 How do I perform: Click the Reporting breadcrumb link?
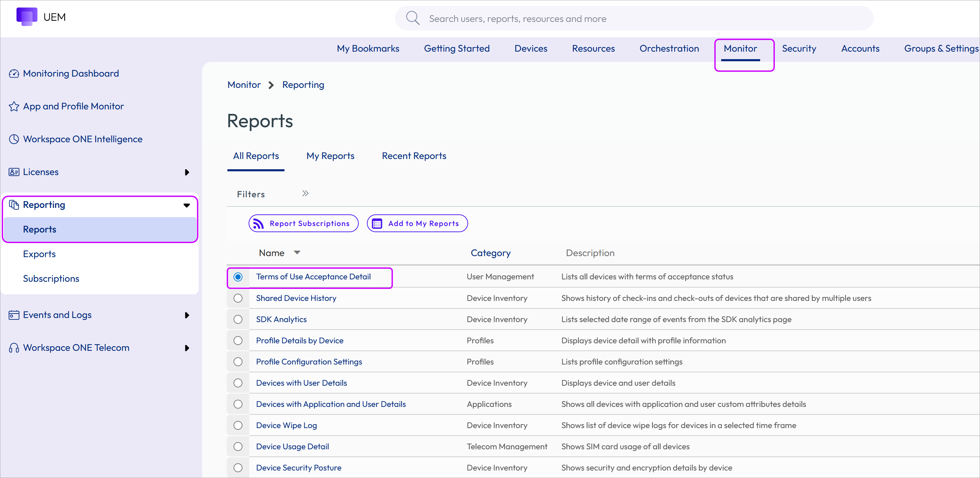coord(303,85)
